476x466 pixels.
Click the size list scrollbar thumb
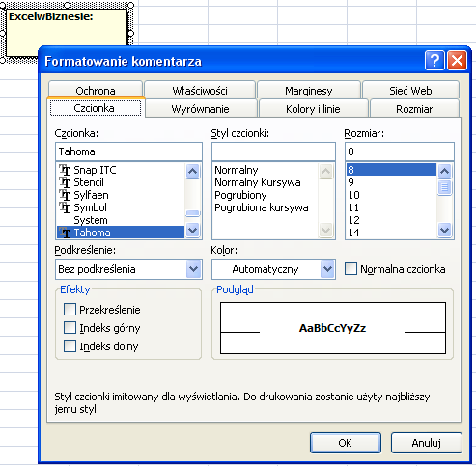pos(444,187)
